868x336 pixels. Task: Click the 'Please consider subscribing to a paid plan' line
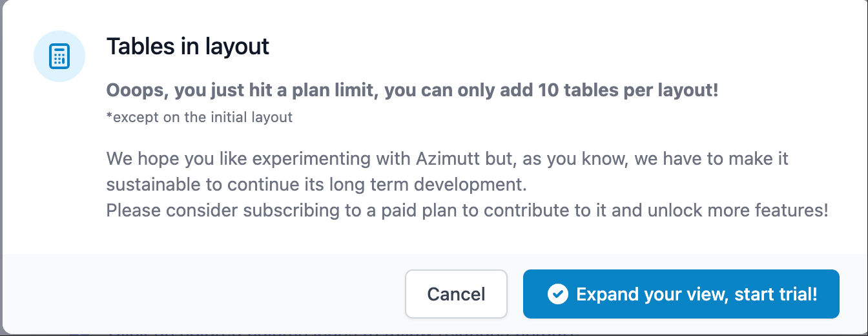(467, 210)
